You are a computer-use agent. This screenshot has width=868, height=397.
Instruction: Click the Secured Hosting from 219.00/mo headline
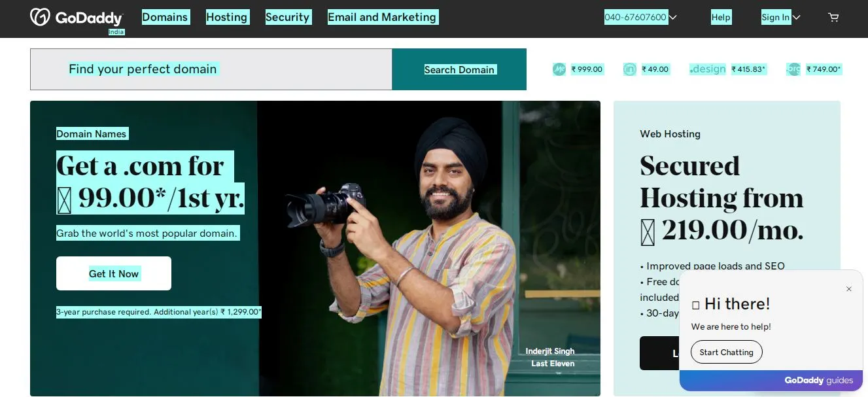(x=721, y=198)
